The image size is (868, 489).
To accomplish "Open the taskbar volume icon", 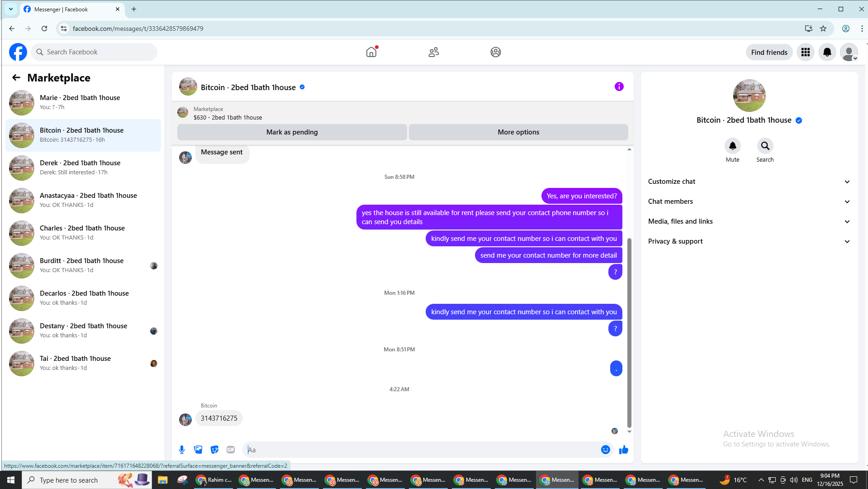I will [794, 480].
